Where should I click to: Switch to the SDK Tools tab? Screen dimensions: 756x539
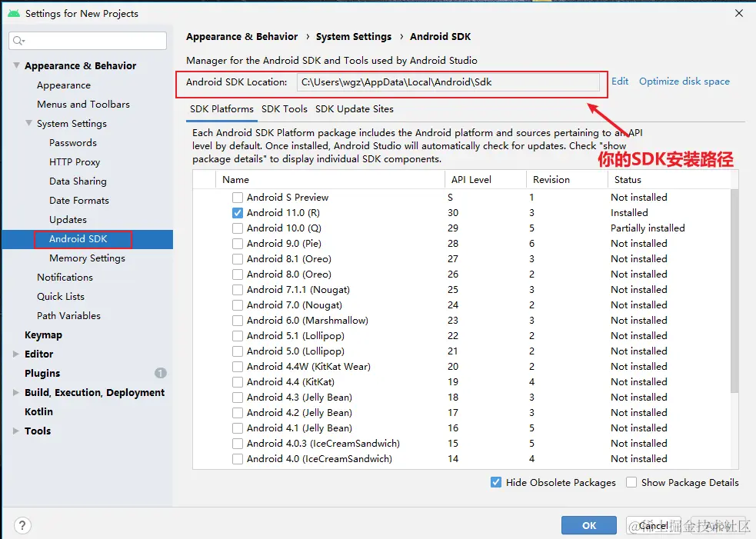click(x=285, y=109)
